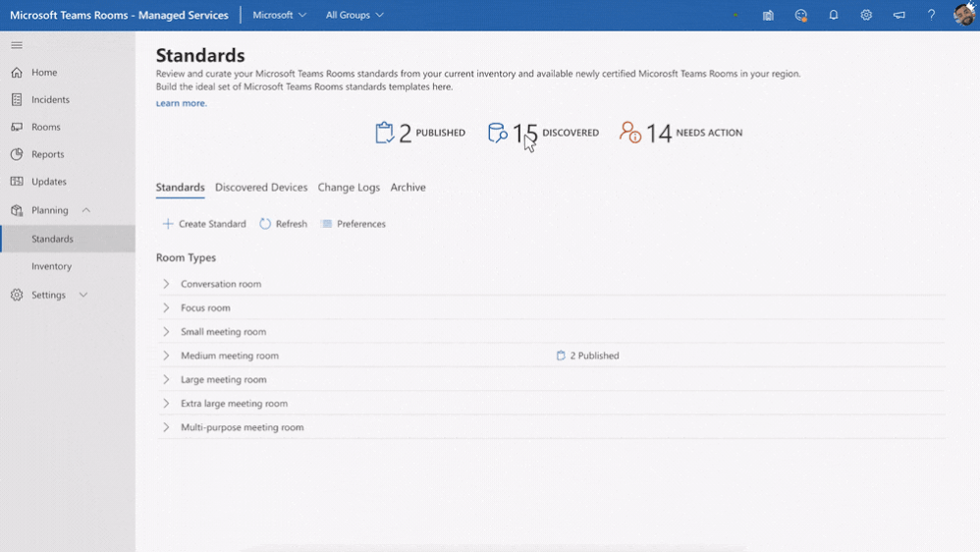
Task: Collapse the Planning section chevron
Action: (x=86, y=210)
